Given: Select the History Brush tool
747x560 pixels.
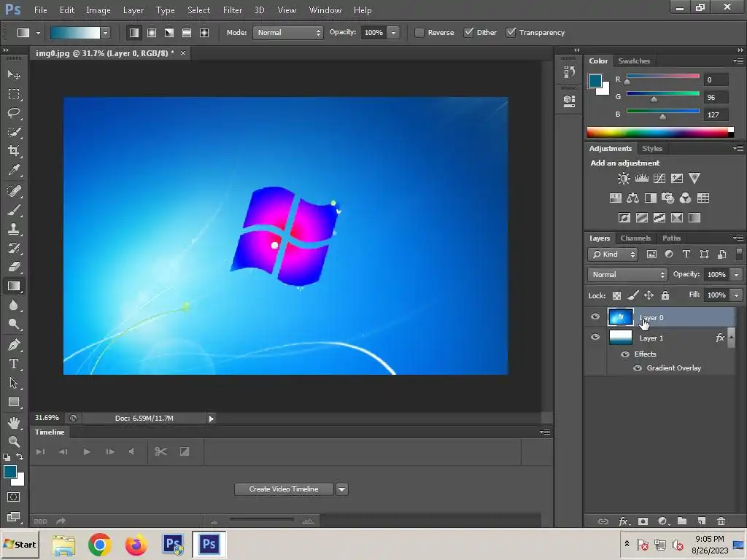Looking at the screenshot, I should [14, 248].
